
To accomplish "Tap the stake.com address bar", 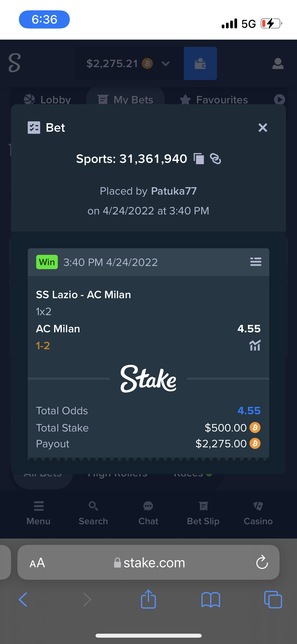I will click(149, 563).
